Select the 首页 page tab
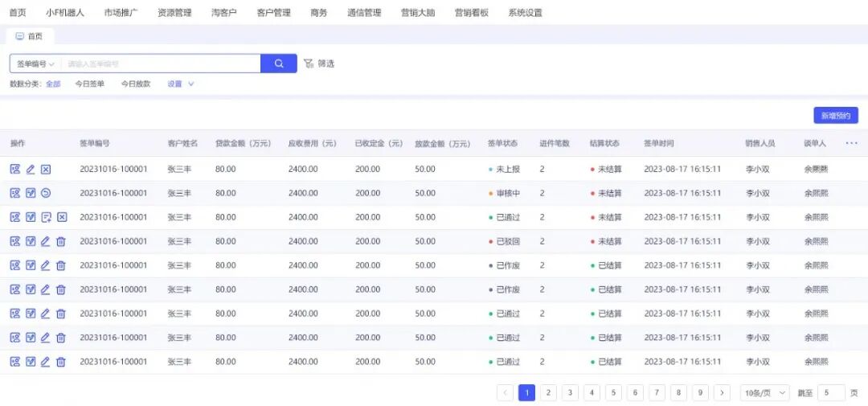This screenshot has width=868, height=406. [x=30, y=36]
